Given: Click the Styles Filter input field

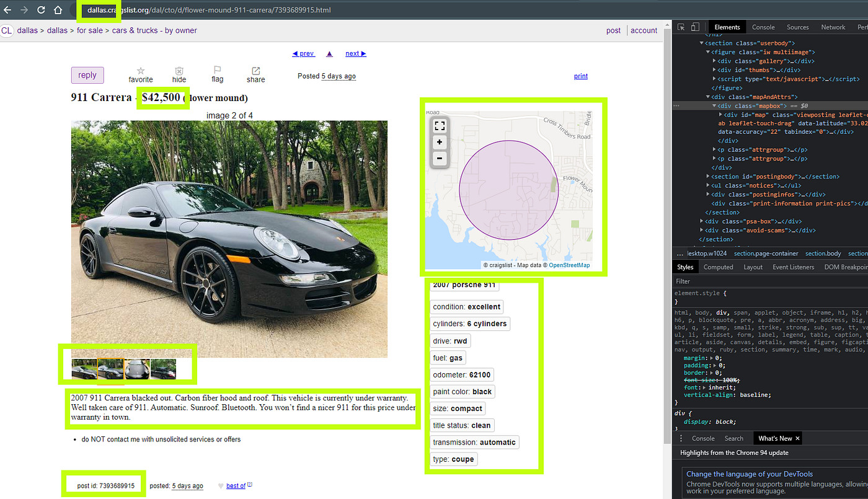Looking at the screenshot, I should (x=769, y=281).
